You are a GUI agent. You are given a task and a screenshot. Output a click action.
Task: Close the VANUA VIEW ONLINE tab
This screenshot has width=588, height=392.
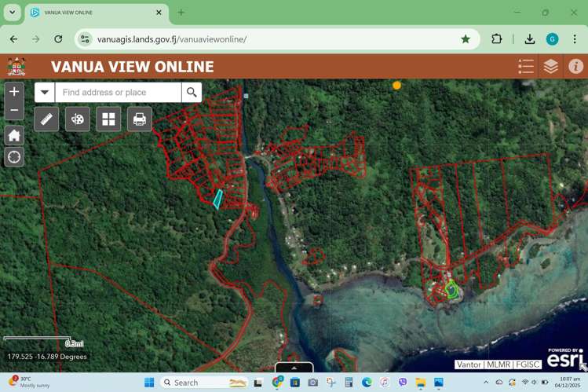coord(159,13)
